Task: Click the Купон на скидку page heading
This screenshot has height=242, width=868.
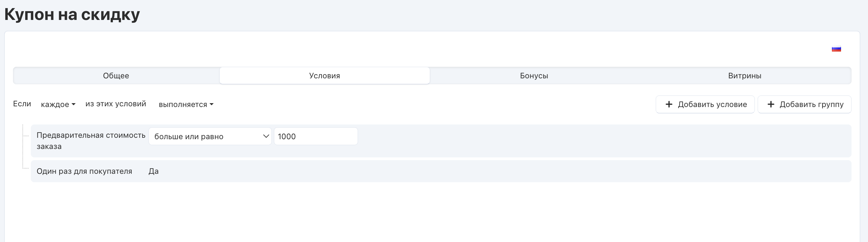Action: pyautogui.click(x=72, y=15)
